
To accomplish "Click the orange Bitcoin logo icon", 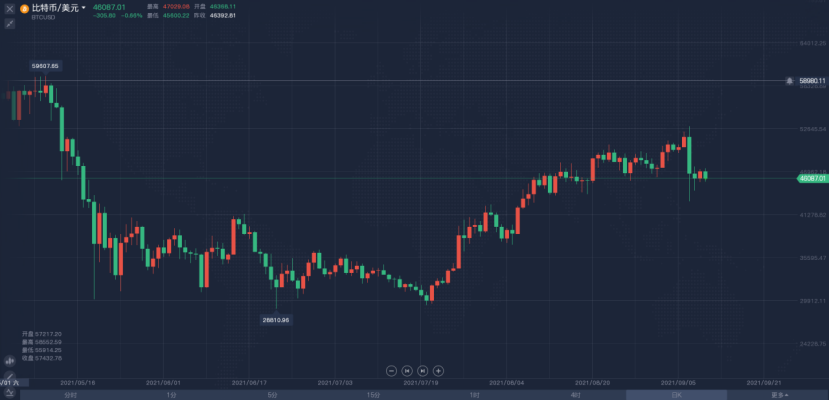I will click(24, 8).
